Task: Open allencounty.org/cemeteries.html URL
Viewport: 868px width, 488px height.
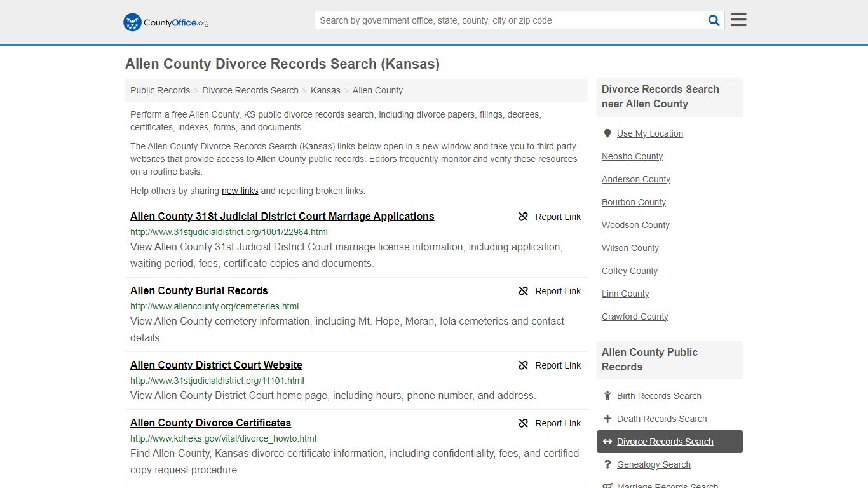Action: tap(214, 306)
